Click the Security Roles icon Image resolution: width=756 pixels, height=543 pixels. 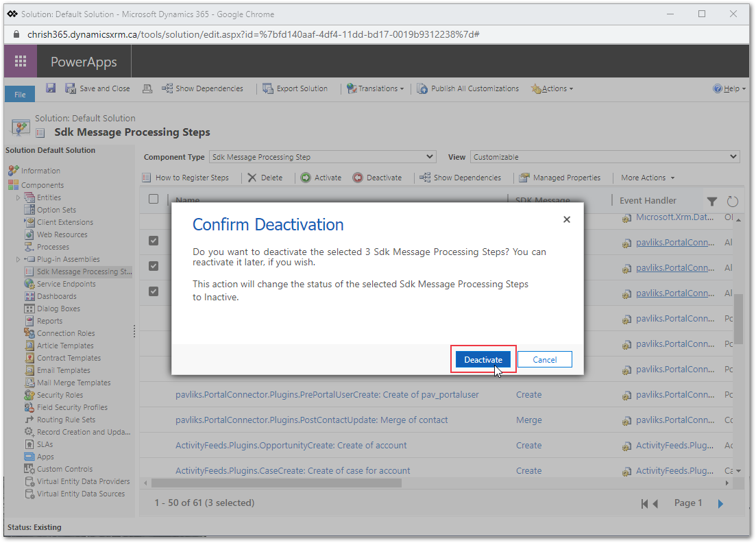point(29,395)
